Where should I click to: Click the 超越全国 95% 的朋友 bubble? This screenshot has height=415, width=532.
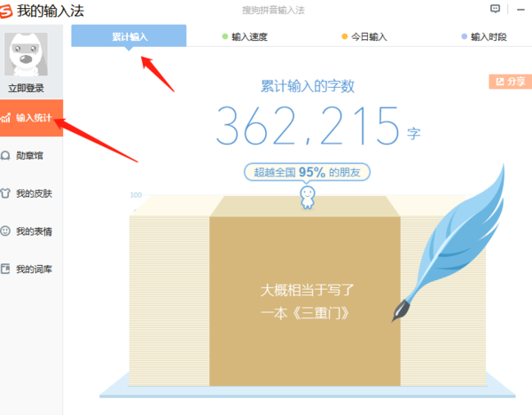click(307, 172)
